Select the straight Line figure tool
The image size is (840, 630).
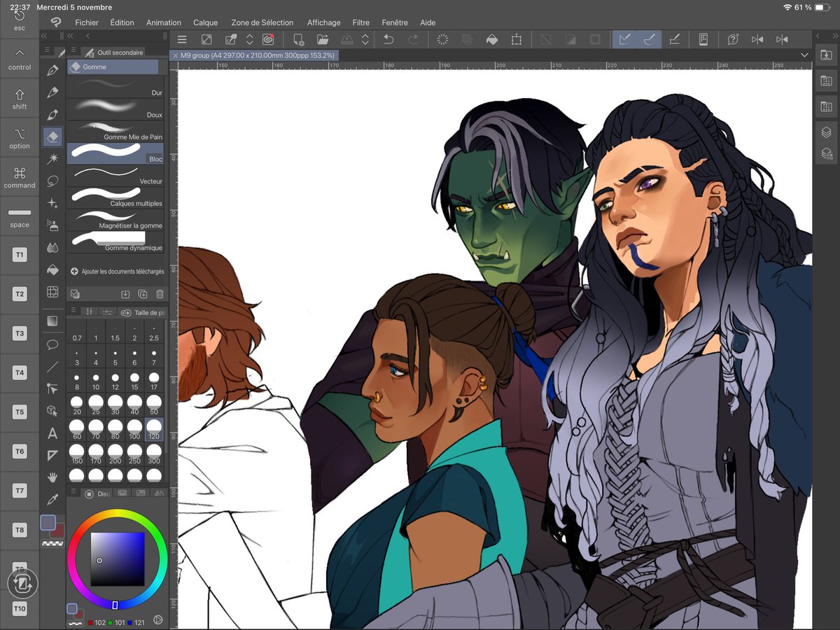52,366
